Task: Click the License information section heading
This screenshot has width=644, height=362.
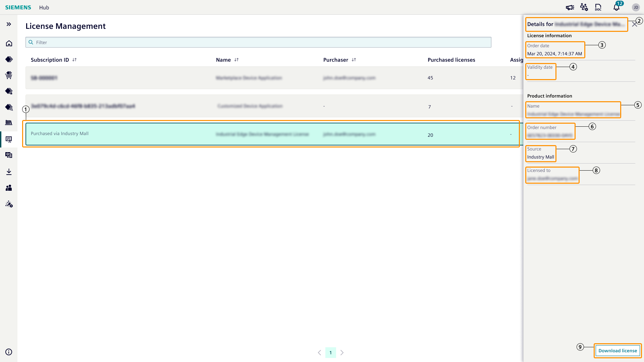Action: click(549, 36)
